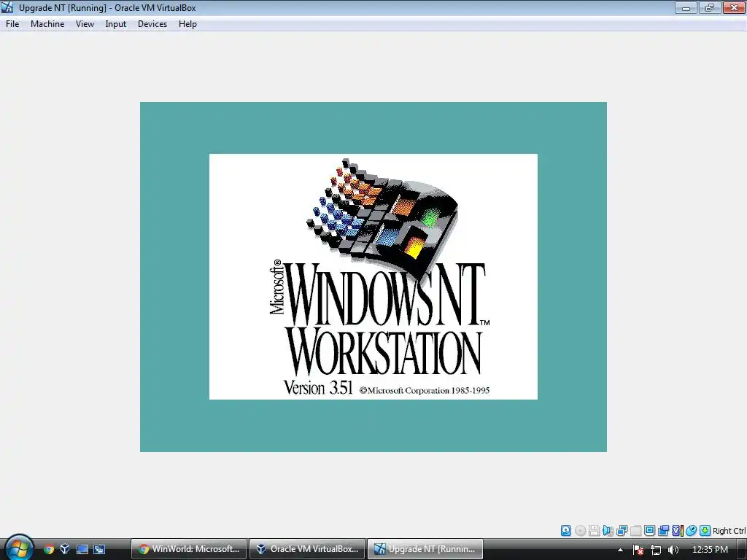Open the network tray icon

656,550
